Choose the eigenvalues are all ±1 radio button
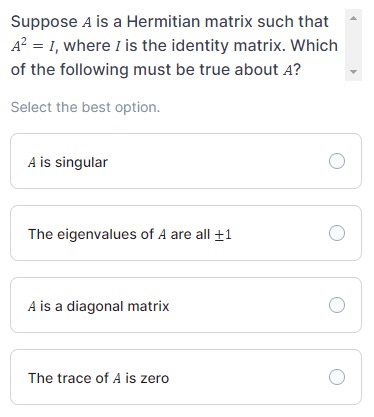 (337, 233)
